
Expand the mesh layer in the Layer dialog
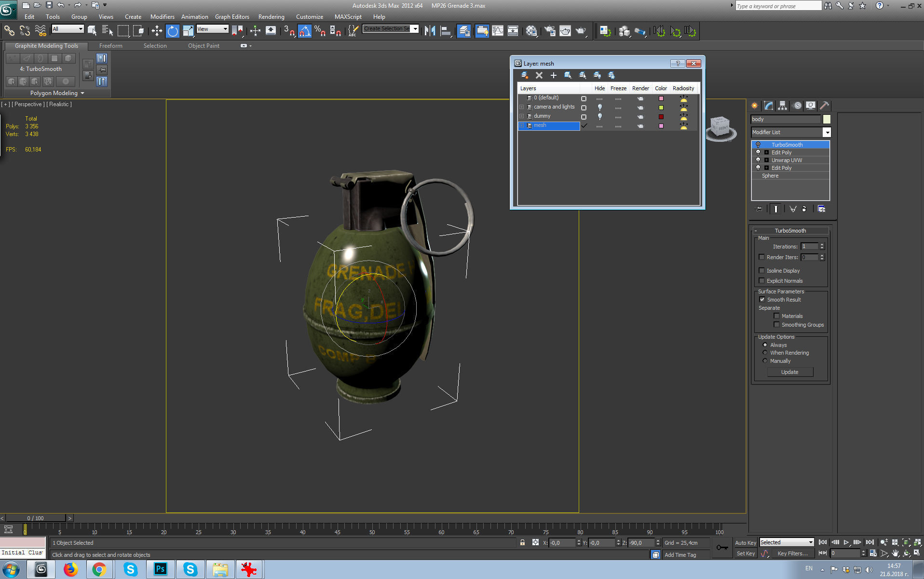tap(521, 125)
